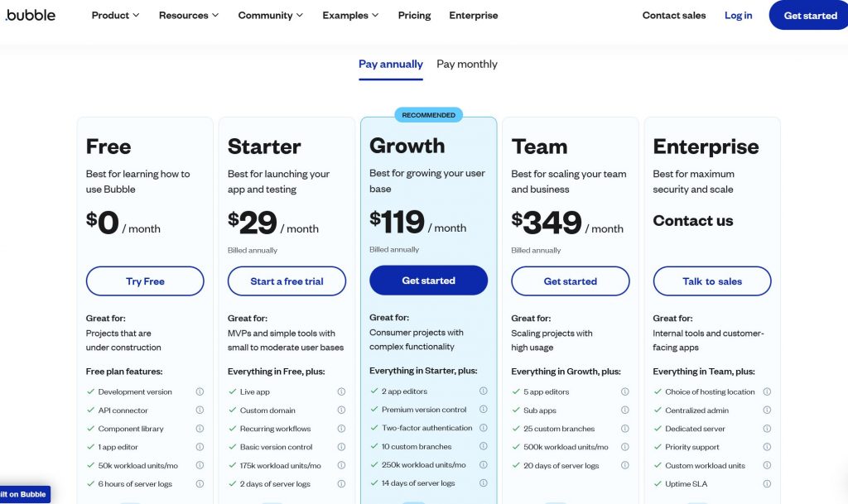Show info for Dedicated server feature

767,429
